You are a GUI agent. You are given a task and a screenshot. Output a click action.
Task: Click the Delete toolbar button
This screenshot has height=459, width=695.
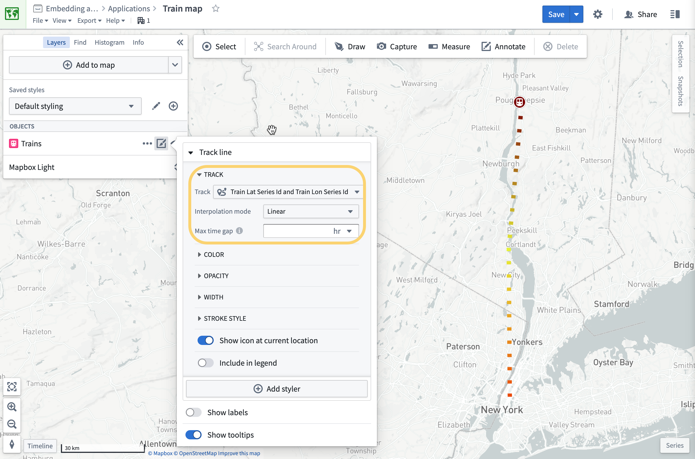pyautogui.click(x=561, y=47)
